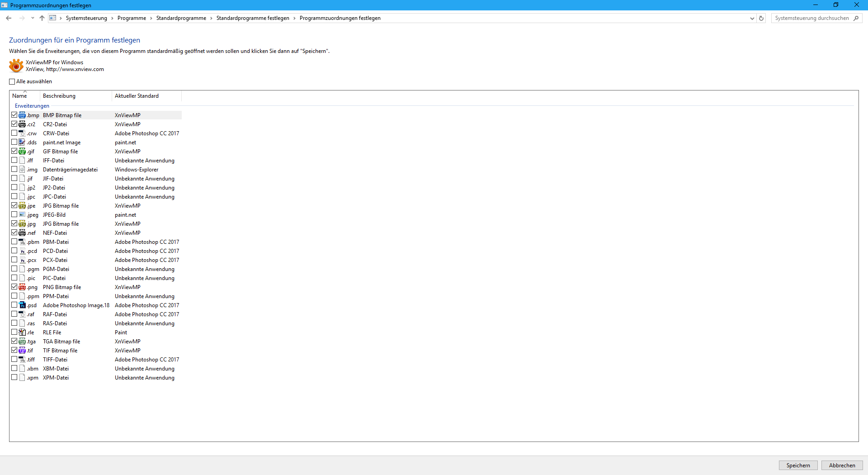Open the address bar history dropdown
The image size is (868, 475).
[752, 18]
